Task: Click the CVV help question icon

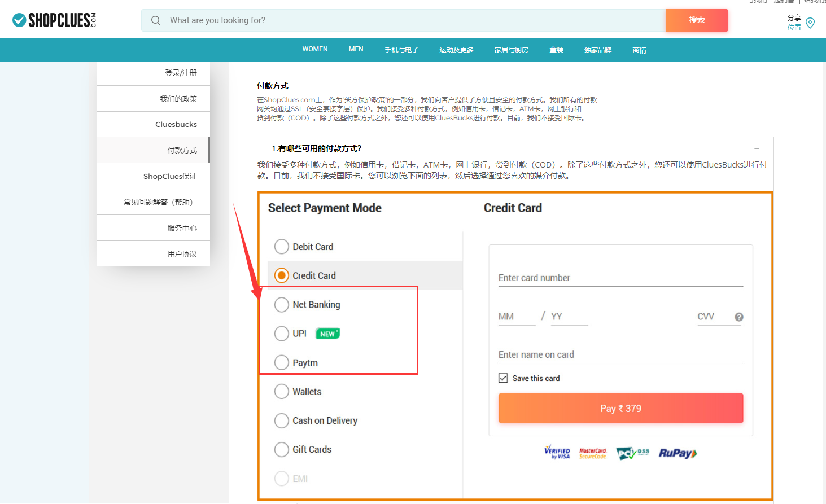Action: [738, 317]
